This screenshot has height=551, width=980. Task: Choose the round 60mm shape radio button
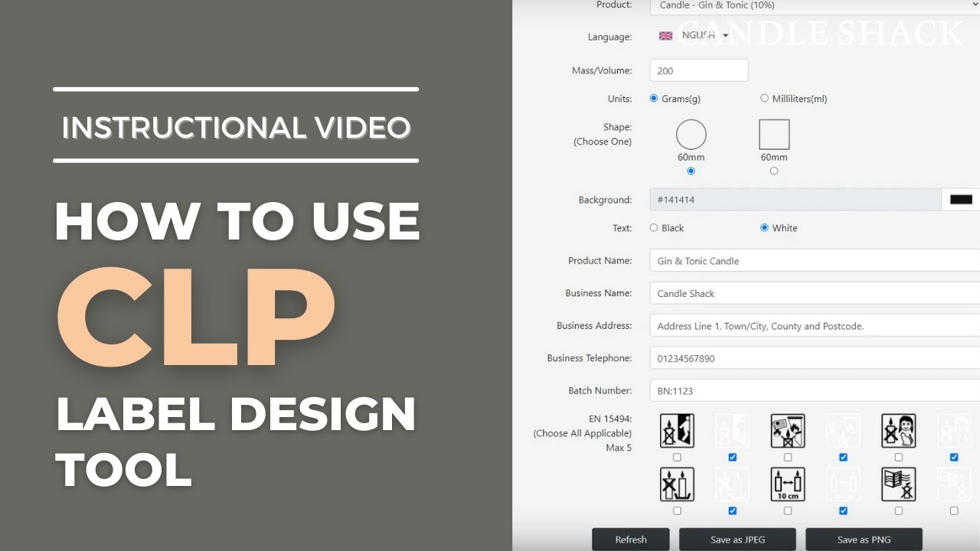(x=691, y=171)
